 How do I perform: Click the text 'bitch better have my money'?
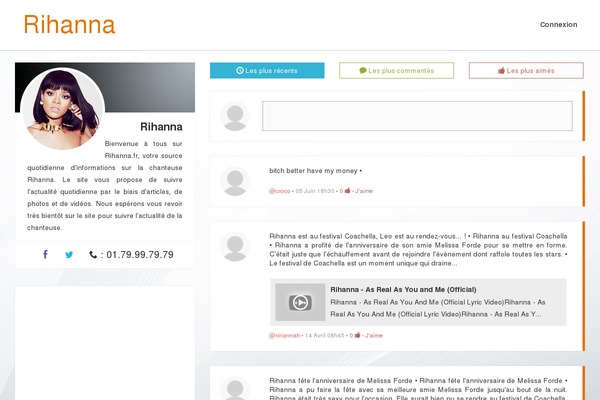click(x=313, y=171)
